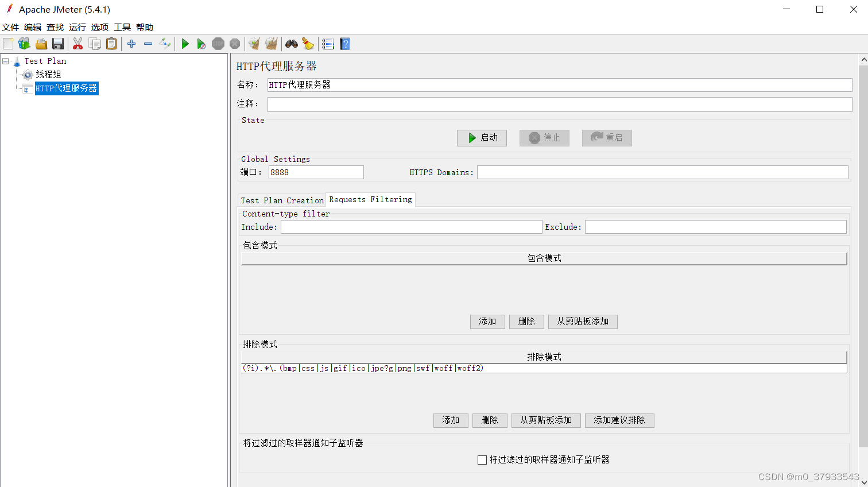Click the New test plan icon

[x=8, y=44]
